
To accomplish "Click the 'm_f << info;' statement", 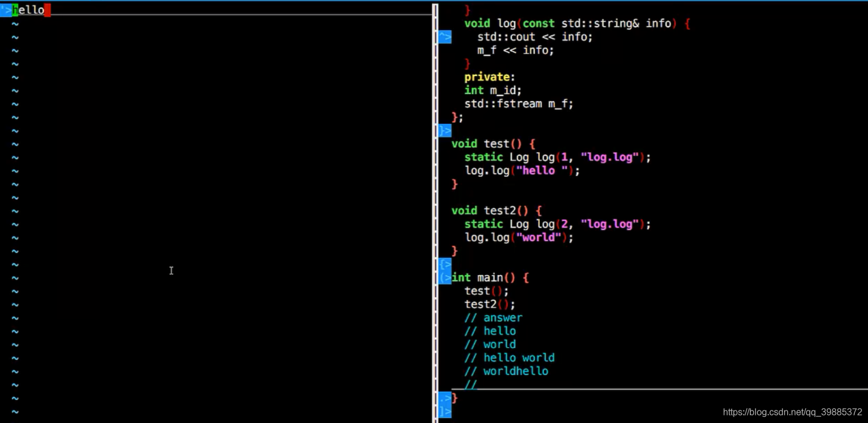I will pyautogui.click(x=515, y=50).
